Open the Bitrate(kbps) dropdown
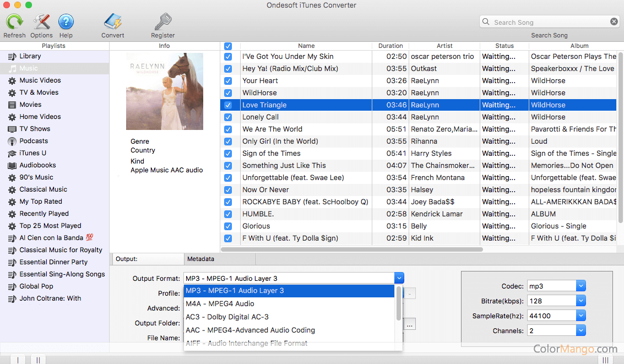Screen dimensions: 624x364 point(580,301)
